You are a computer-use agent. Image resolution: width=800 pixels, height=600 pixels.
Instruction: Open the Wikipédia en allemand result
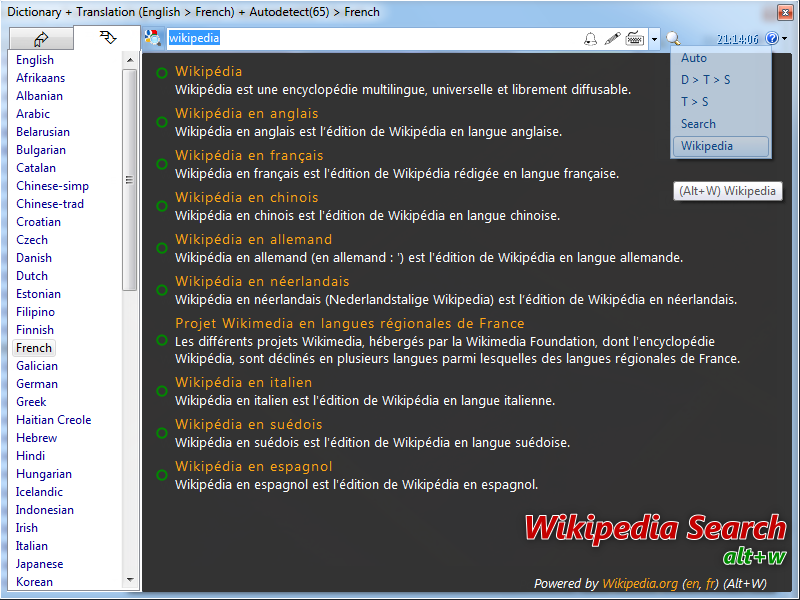tap(254, 239)
